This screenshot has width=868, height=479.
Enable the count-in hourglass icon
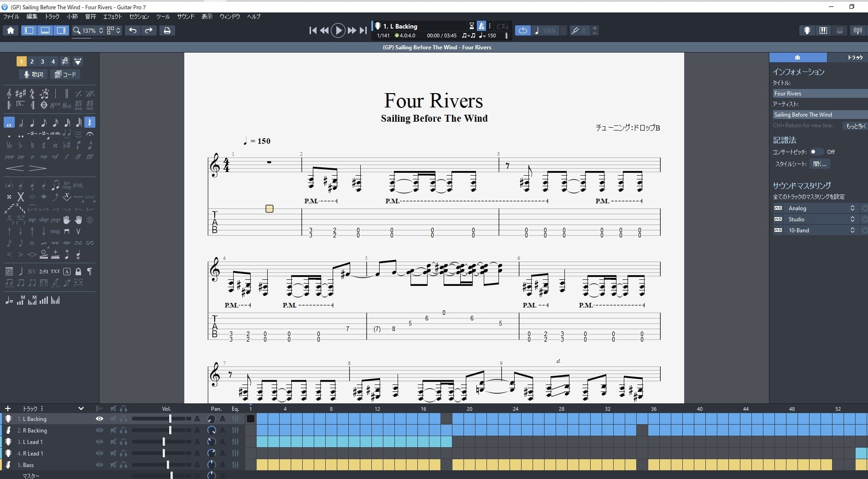point(471,26)
